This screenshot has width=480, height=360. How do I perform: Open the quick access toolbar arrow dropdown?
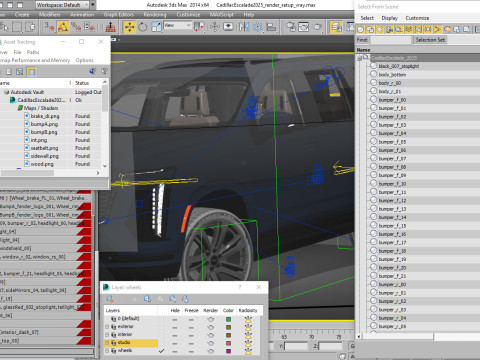coord(93,5)
